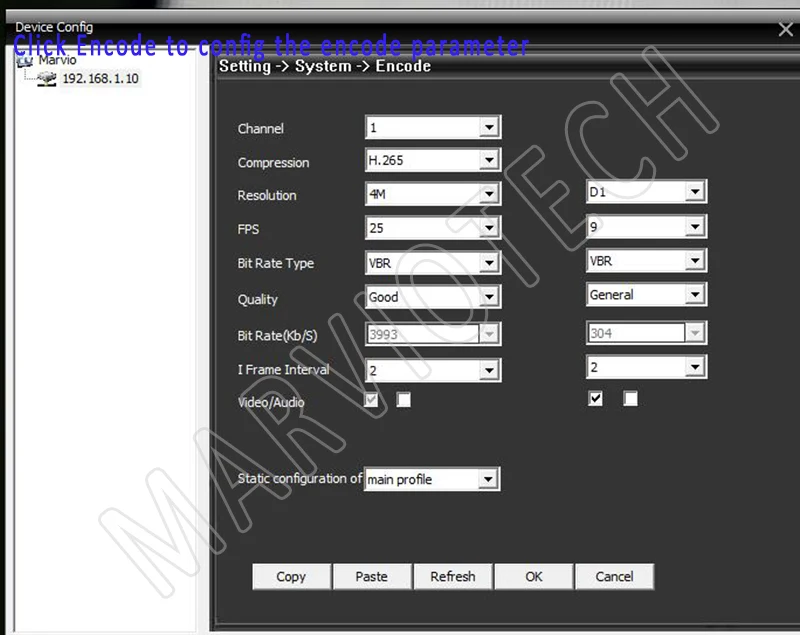Enable sub stream Audio checkbox

[x=630, y=398]
